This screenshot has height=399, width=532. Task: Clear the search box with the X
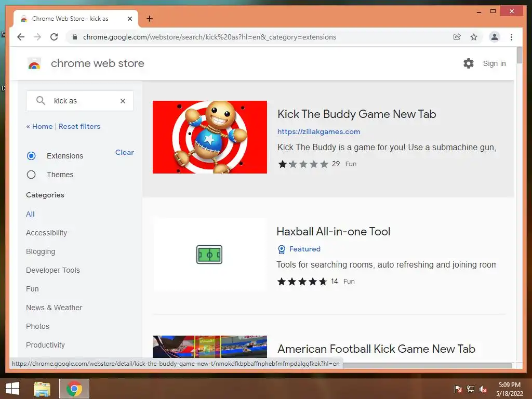(123, 101)
